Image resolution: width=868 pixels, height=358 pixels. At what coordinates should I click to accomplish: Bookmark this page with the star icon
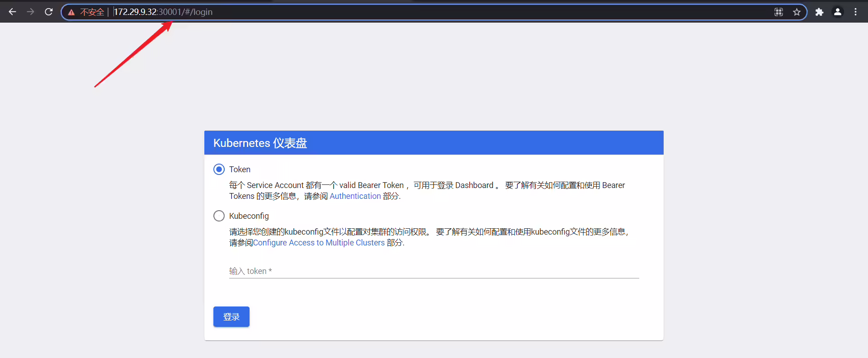pos(797,12)
